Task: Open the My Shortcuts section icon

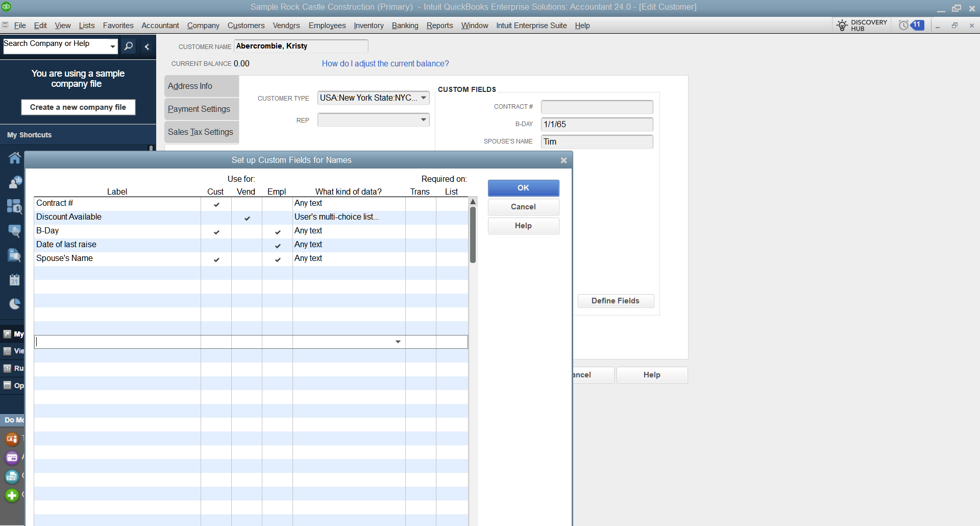Action: click(x=7, y=334)
